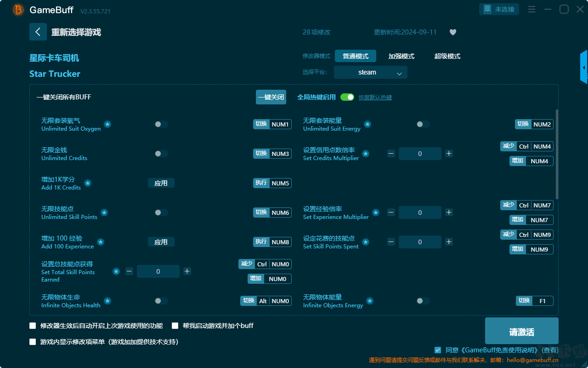This screenshot has width=588, height=368.
Task: Switch to 超级模式 super mode
Action: [447, 56]
